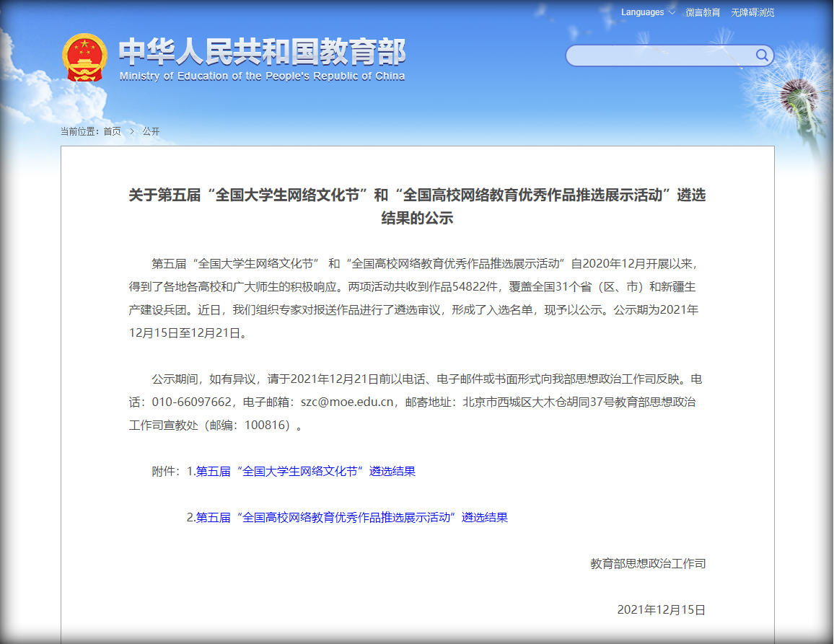
Task: Enable 无障碍浏览 accessibility mode
Action: coord(752,13)
